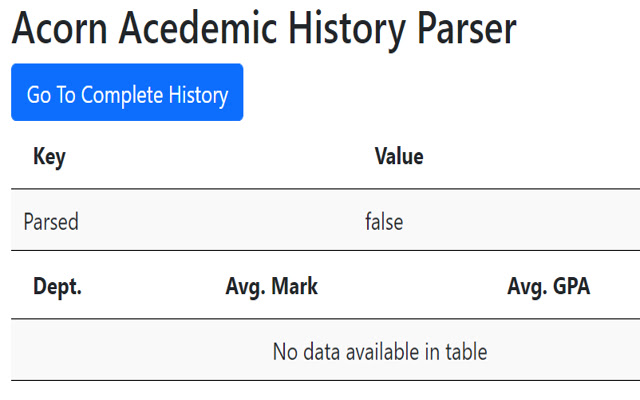Viewport: 640px width, 400px height.
Task: Click the Key column header
Action: click(49, 157)
